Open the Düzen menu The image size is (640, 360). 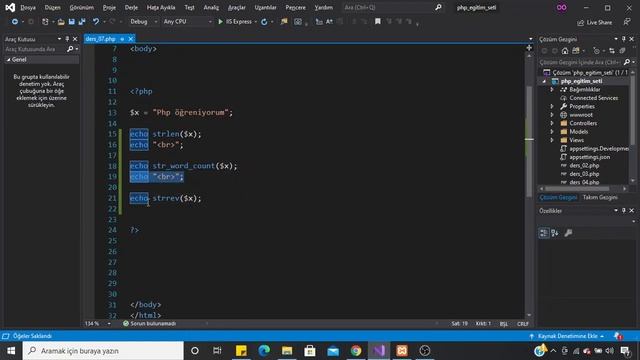point(52,7)
